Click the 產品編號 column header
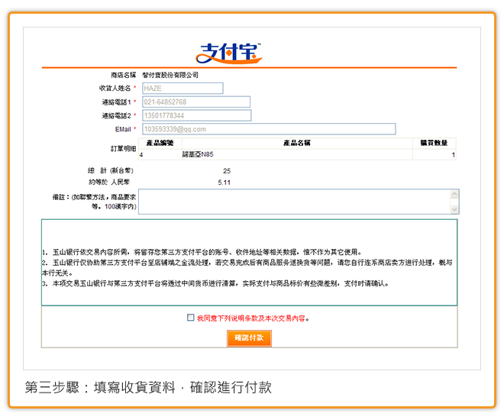 coord(160,143)
